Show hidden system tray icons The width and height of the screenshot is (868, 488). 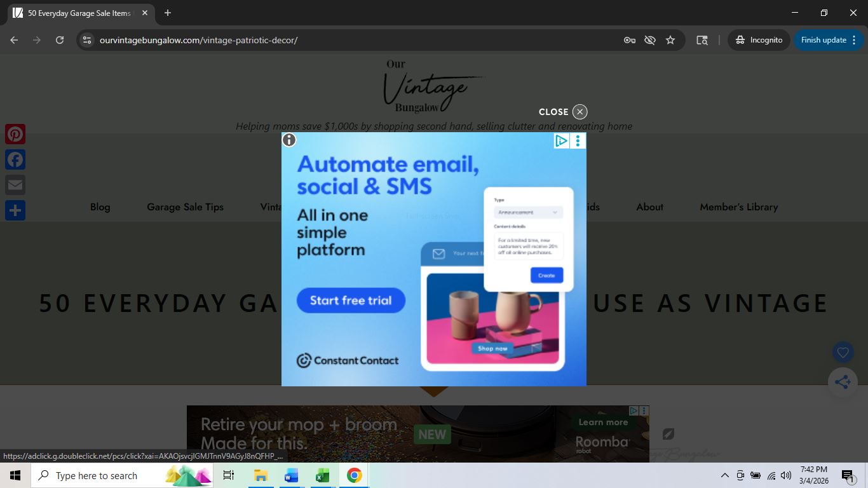click(724, 475)
